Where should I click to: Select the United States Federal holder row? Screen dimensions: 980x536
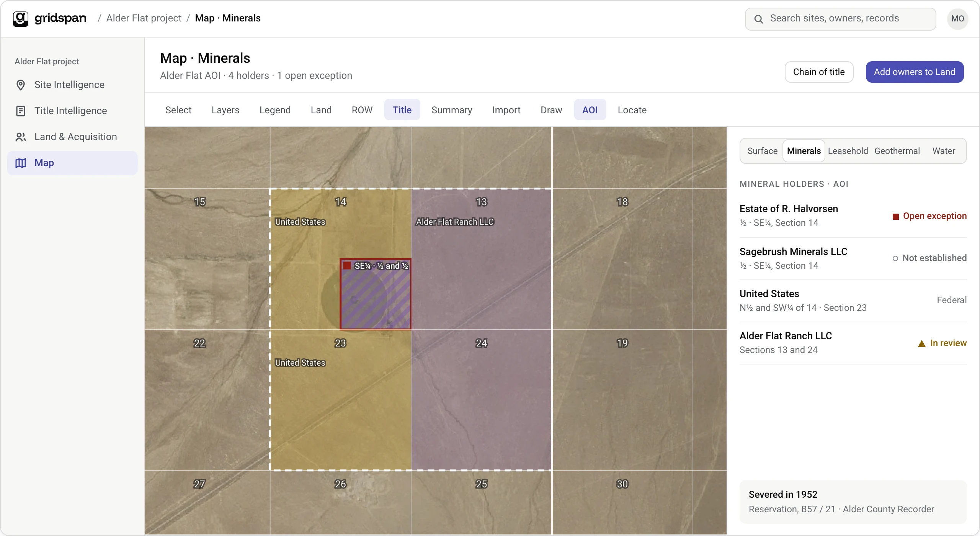pyautogui.click(x=853, y=301)
